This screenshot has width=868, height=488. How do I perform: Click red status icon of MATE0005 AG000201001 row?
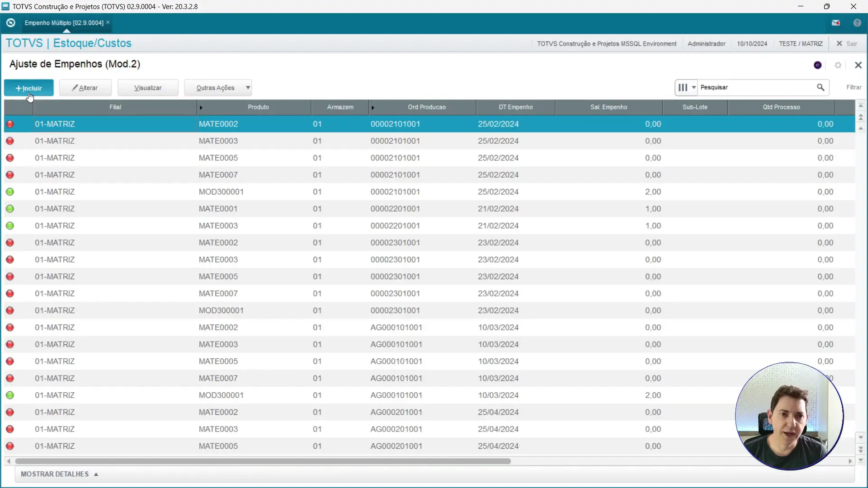click(x=10, y=446)
